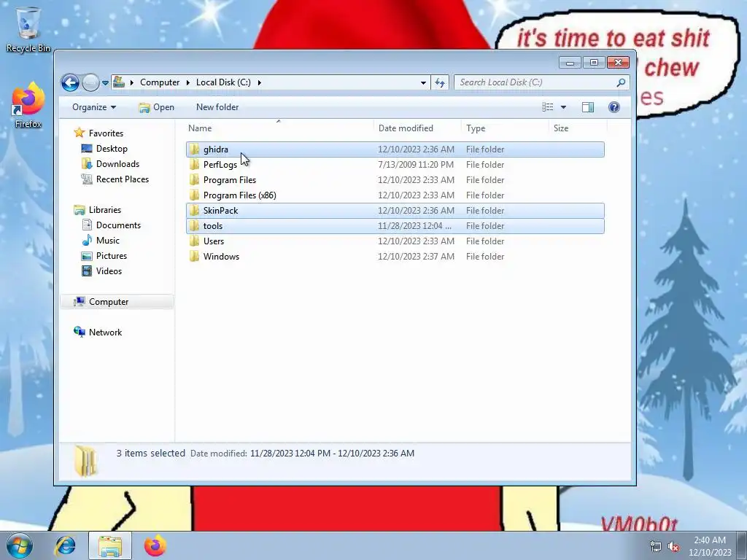Select the Users folder icon
Image resolution: width=747 pixels, height=560 pixels.
(x=194, y=241)
